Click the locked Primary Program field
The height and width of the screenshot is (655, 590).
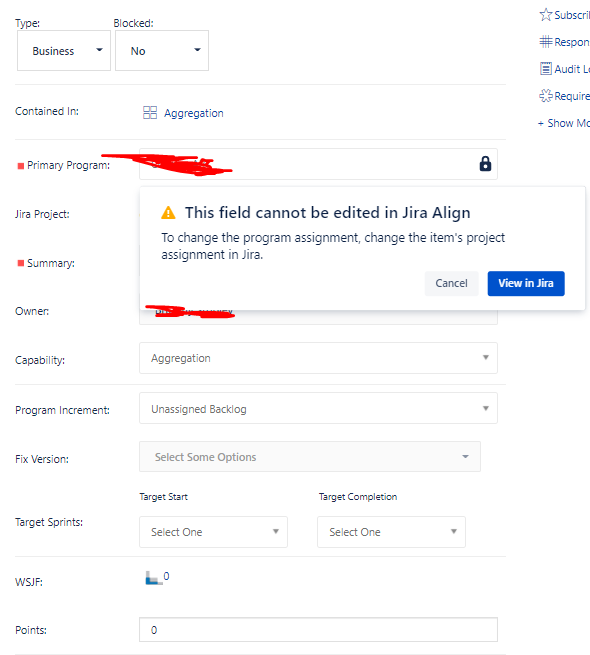(x=318, y=164)
